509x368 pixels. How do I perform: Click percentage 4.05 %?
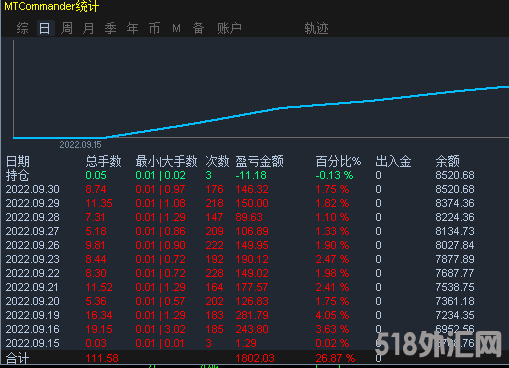[x=332, y=315]
